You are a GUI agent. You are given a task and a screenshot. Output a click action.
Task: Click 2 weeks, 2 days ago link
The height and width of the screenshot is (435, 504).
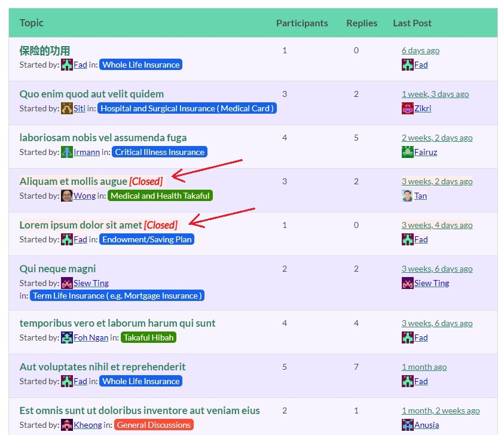(x=437, y=138)
